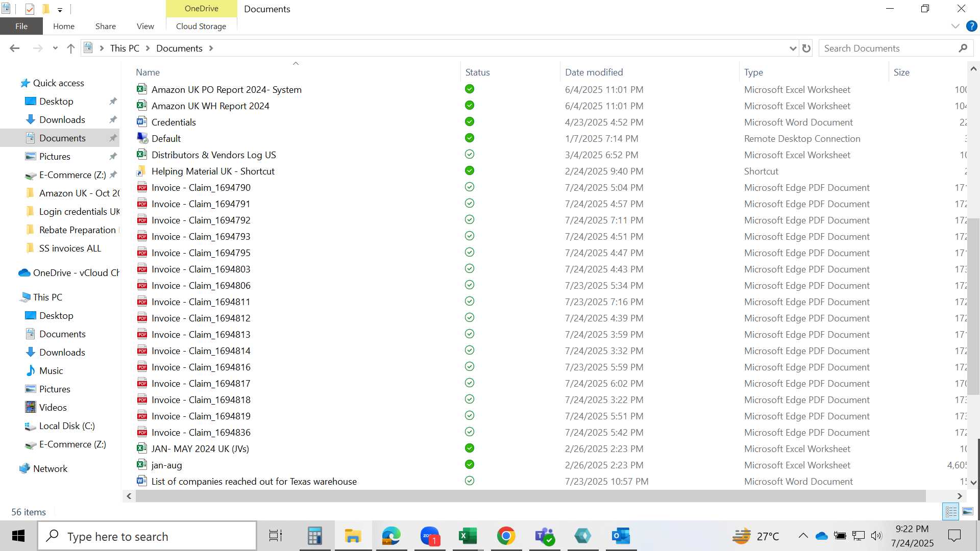
Task: Open Google Chrome from the taskbar
Action: [x=506, y=536]
